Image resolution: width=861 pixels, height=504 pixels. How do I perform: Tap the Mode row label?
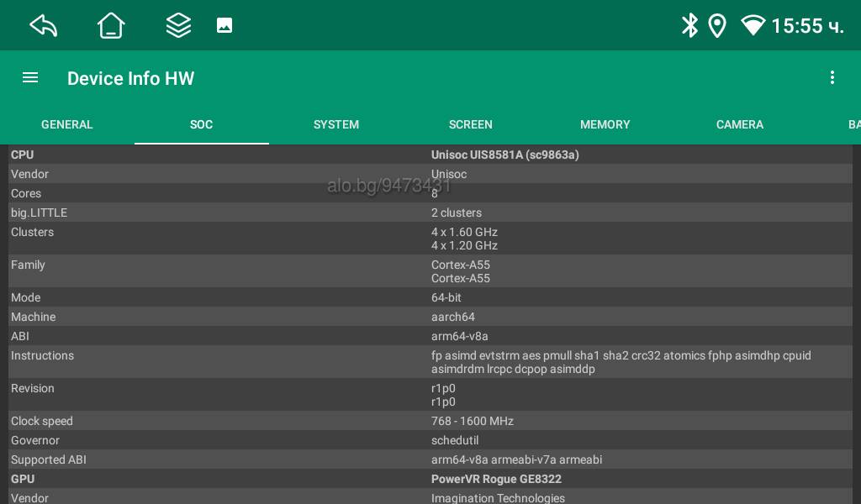pos(26,297)
